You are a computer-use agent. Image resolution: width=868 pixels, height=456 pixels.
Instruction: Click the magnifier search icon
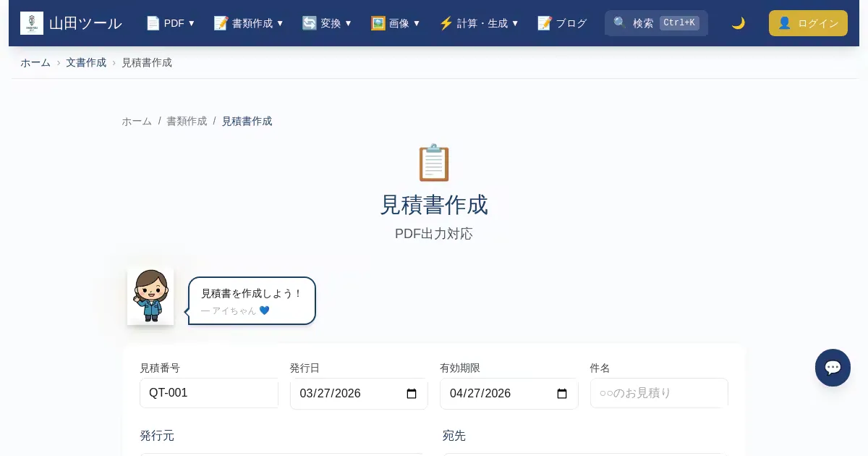(x=620, y=23)
